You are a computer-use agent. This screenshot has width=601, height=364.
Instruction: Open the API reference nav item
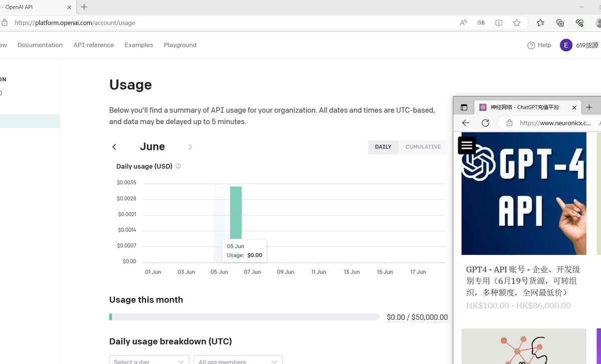tap(94, 45)
